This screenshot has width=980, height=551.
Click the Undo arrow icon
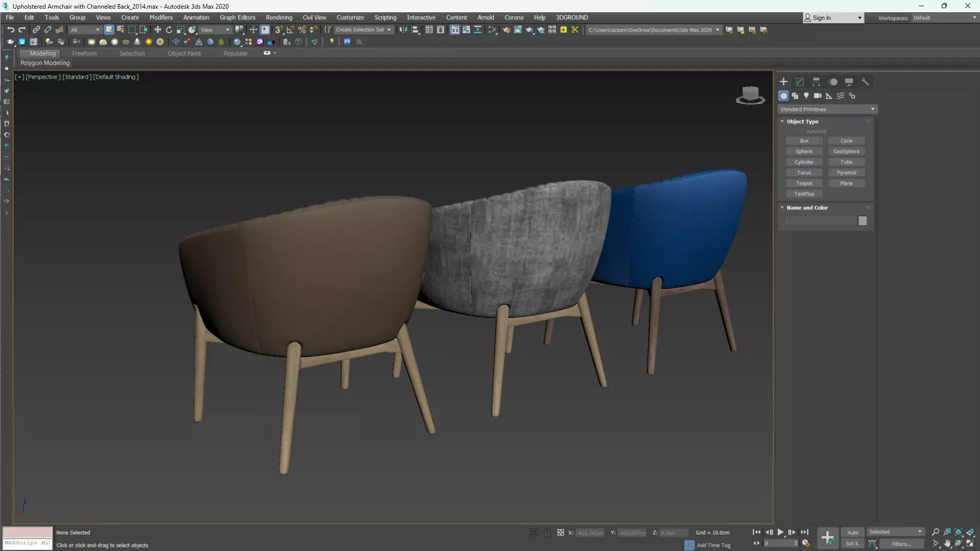point(10,30)
